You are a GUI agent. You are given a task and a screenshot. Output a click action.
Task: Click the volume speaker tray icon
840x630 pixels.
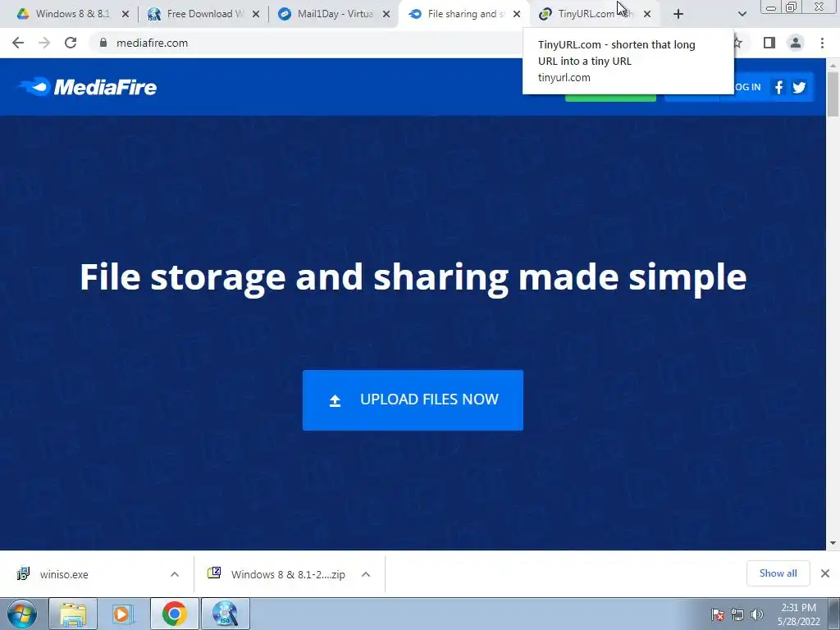click(x=757, y=614)
